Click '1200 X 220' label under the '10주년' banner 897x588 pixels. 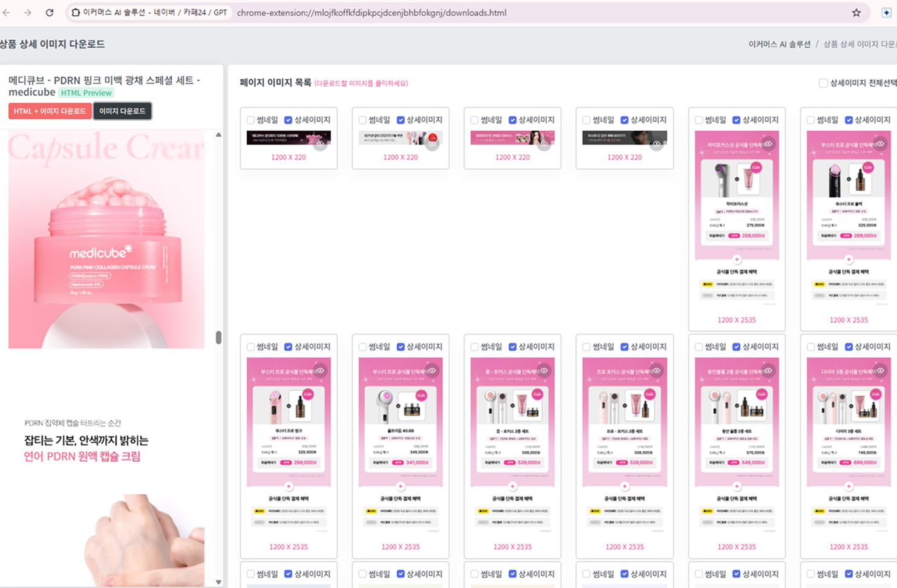(400, 157)
